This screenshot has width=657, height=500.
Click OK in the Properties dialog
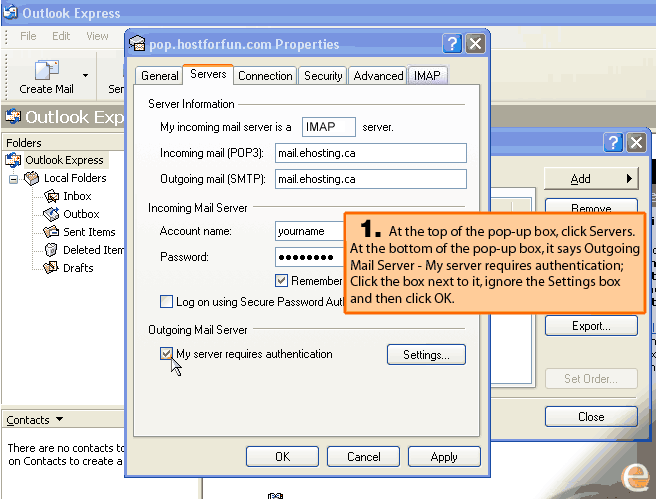point(282,456)
